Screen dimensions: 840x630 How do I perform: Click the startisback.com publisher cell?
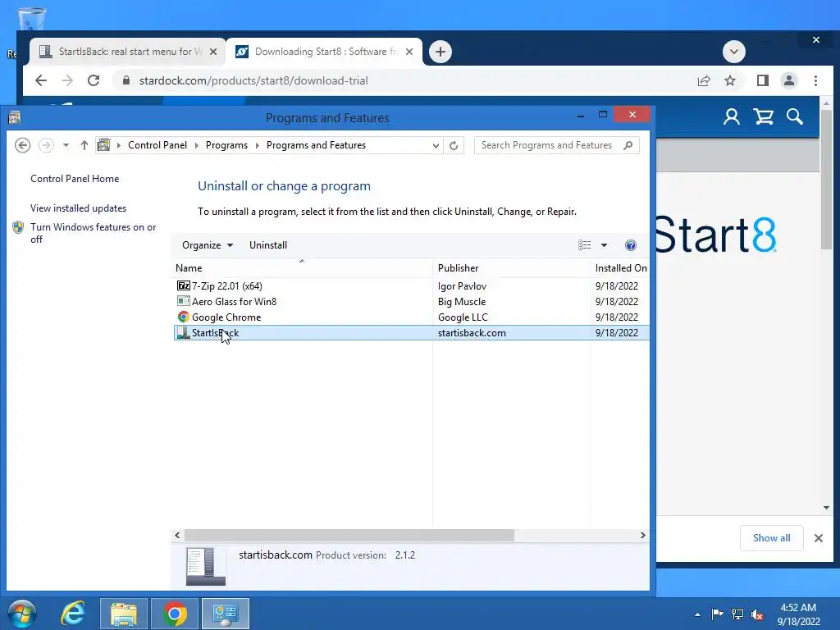tap(472, 333)
